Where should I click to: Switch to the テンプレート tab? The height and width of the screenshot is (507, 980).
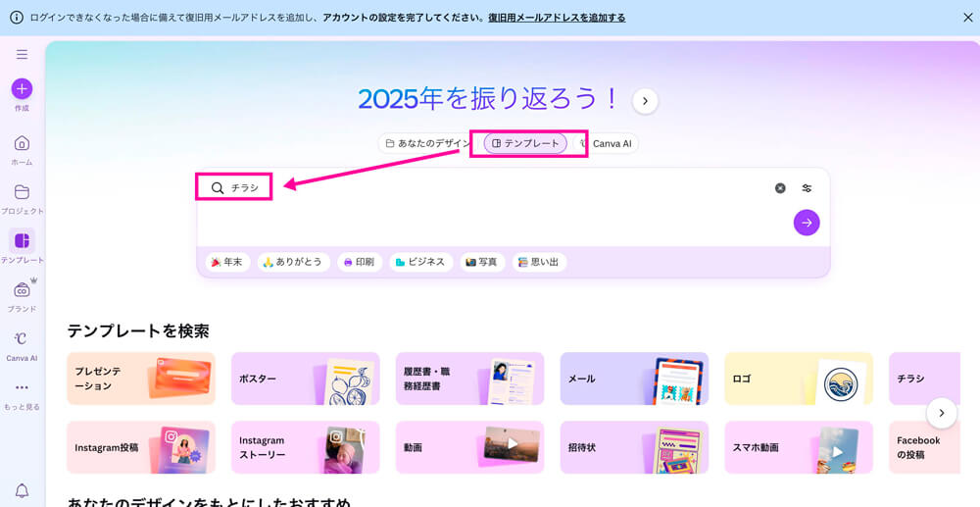(x=525, y=143)
